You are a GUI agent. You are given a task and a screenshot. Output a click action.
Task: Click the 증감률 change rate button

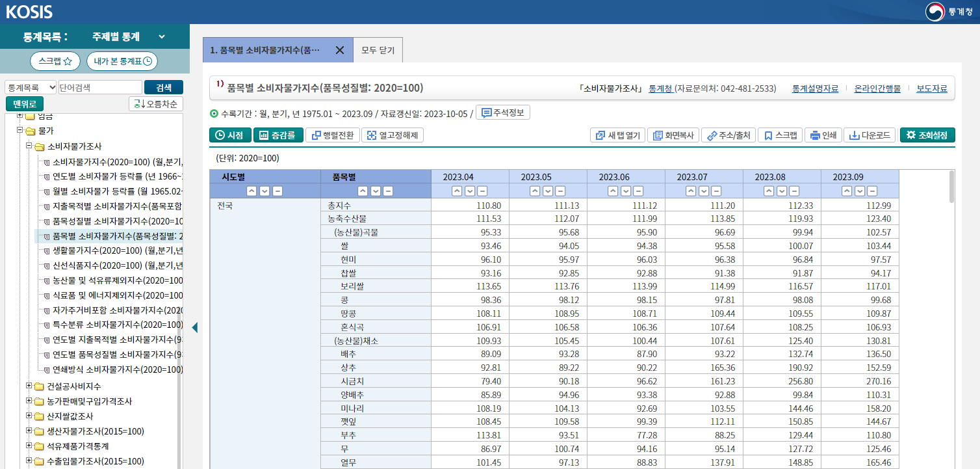pyautogui.click(x=278, y=135)
